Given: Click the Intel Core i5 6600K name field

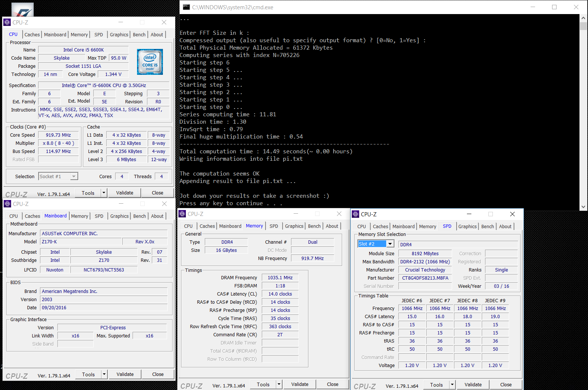Looking at the screenshot, I should coord(83,50).
